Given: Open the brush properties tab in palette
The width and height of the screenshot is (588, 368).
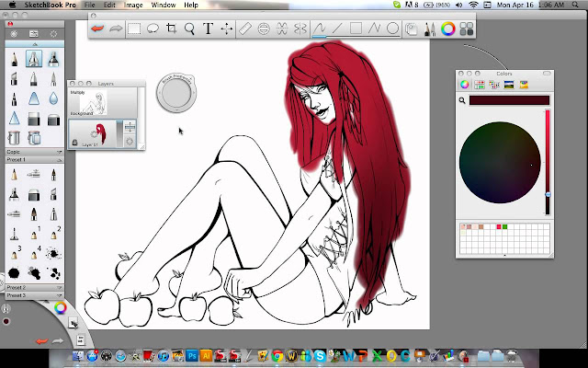Looking at the screenshot, I should [x=34, y=34].
